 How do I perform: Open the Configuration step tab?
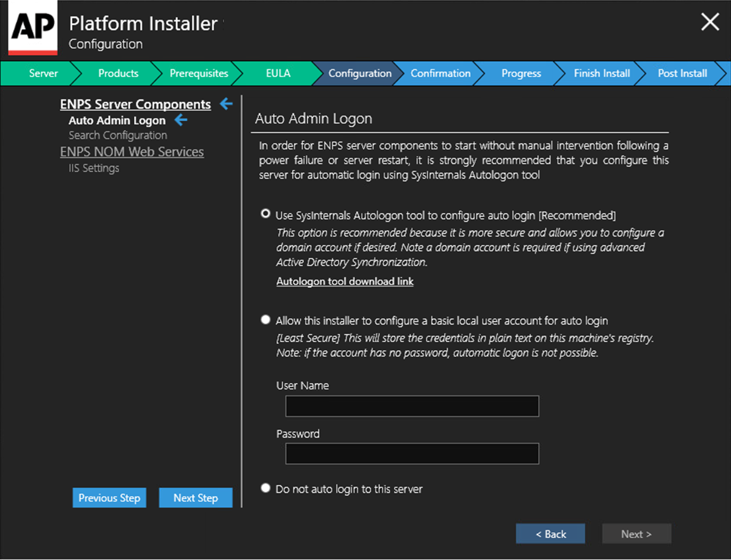point(360,73)
